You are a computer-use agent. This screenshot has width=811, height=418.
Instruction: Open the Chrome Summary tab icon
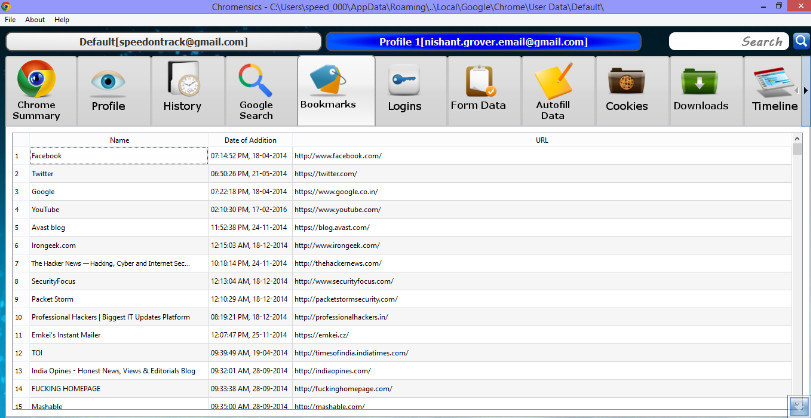click(36, 79)
